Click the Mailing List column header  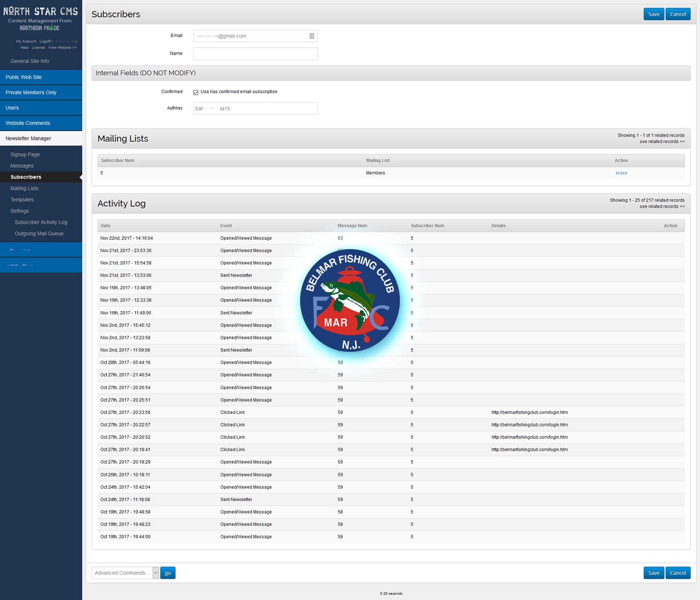click(378, 160)
